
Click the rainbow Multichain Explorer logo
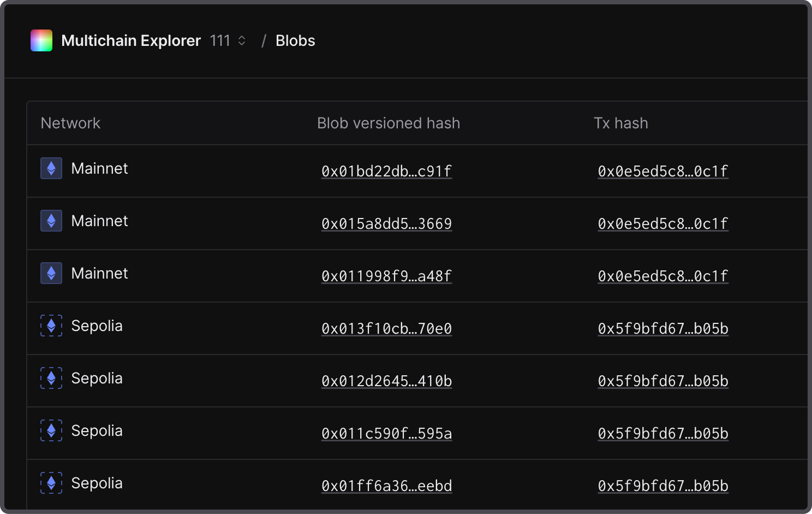pyautogui.click(x=41, y=40)
